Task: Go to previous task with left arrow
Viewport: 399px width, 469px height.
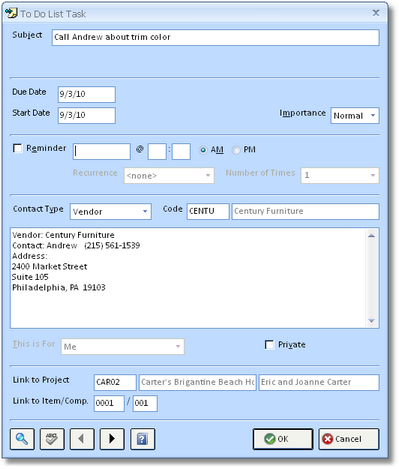Action: (x=82, y=439)
